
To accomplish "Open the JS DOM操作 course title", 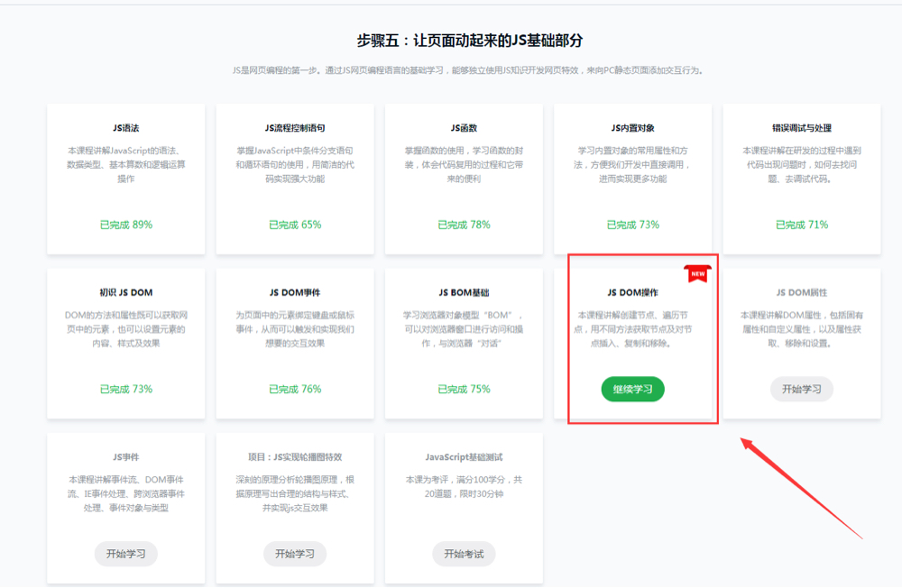I will point(633,292).
